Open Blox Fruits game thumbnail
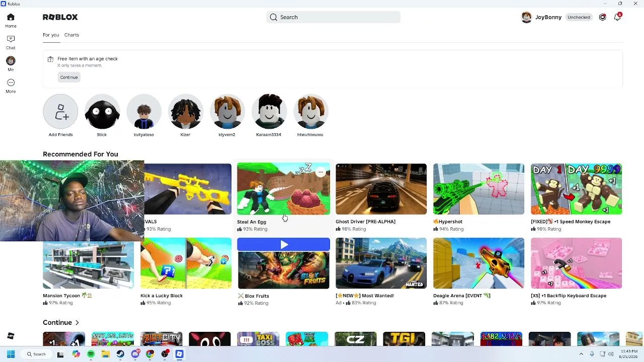 284,269
